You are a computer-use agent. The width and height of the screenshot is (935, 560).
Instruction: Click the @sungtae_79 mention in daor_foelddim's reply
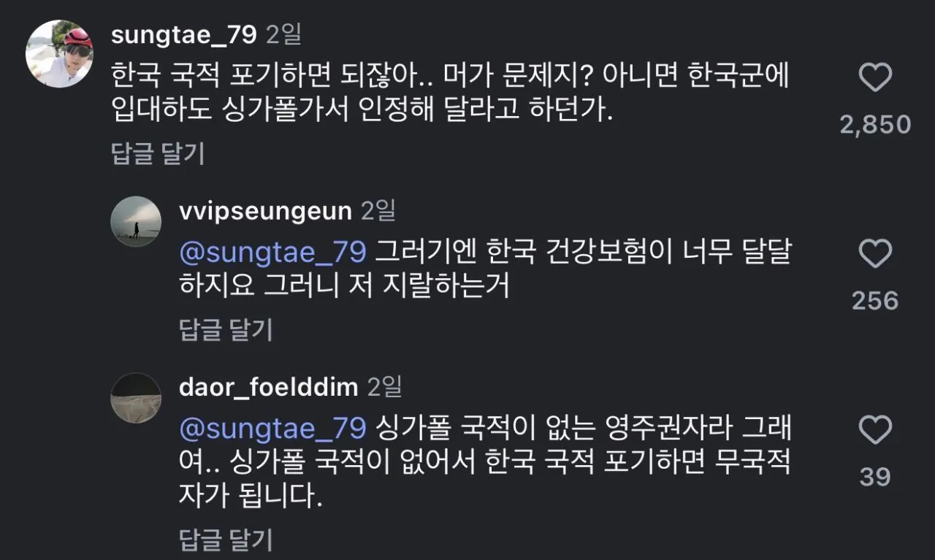[272, 428]
